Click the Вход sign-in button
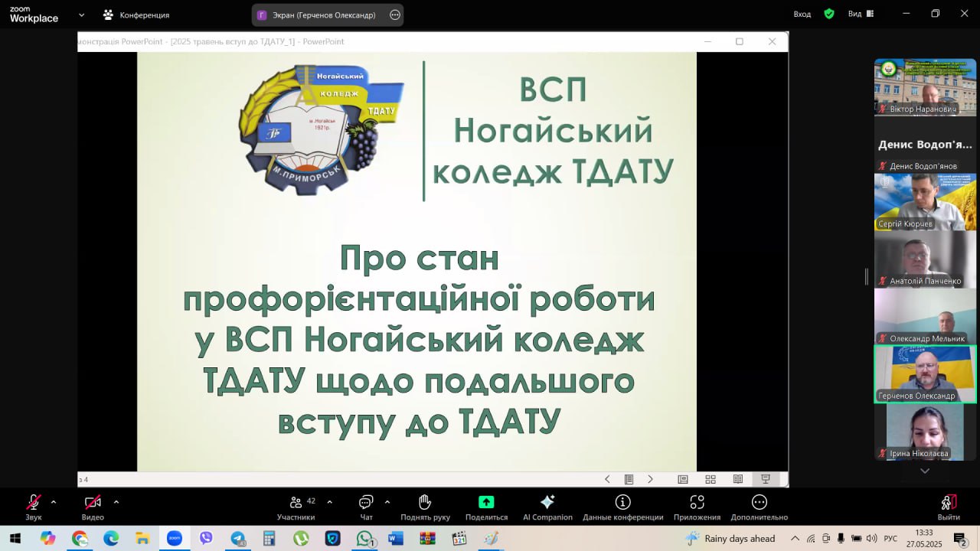 tap(802, 14)
